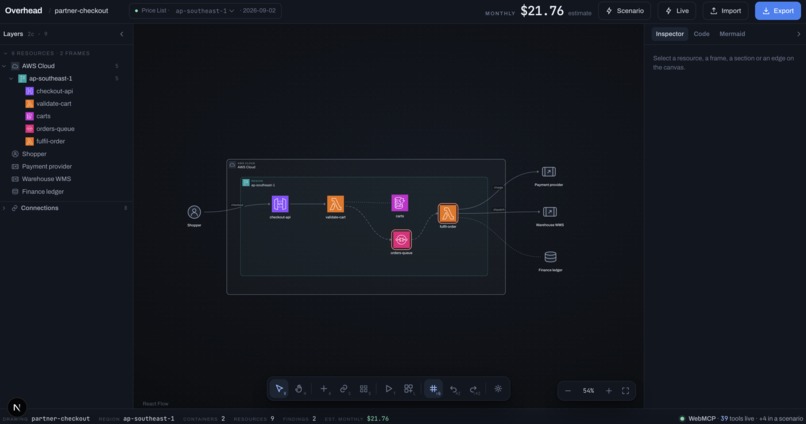Click the Overhead app title
This screenshot has height=424, width=806.
point(24,10)
